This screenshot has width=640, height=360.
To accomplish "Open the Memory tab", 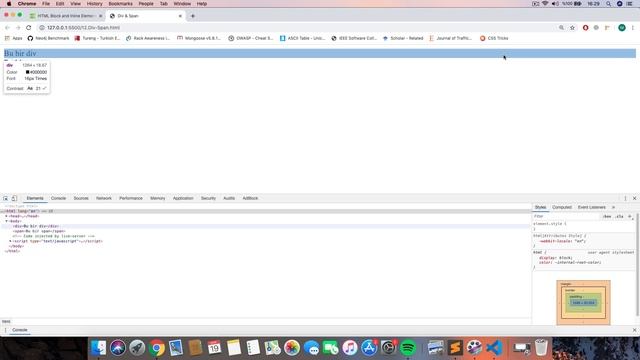I will [158, 198].
